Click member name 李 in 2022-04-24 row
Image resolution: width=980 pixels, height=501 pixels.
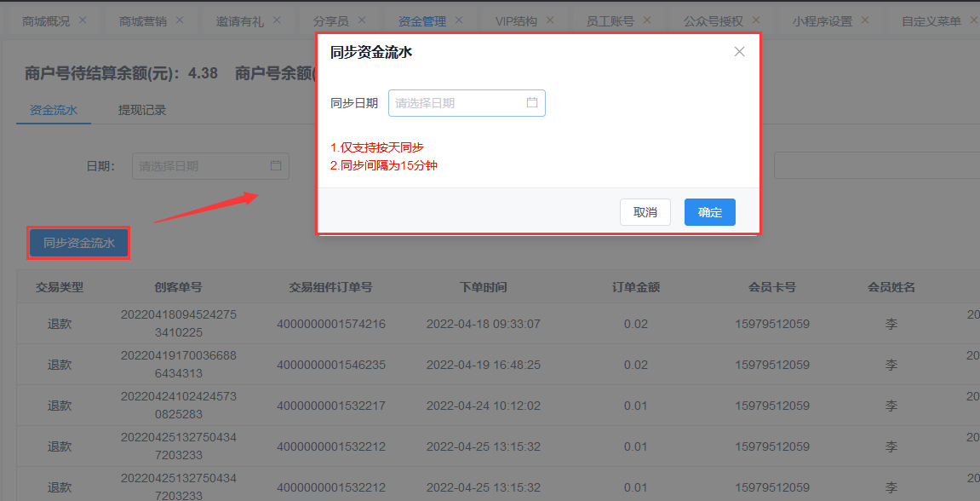[891, 406]
